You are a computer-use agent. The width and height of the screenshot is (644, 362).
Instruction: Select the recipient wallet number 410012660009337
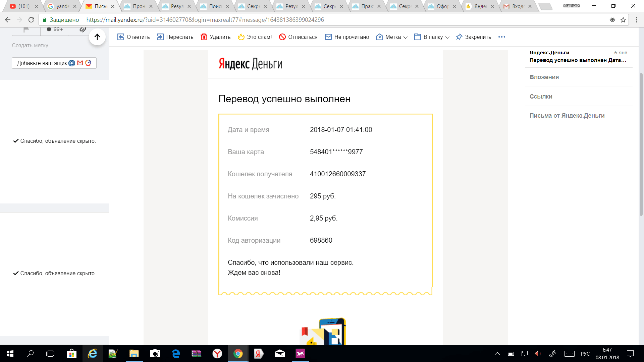click(x=338, y=174)
